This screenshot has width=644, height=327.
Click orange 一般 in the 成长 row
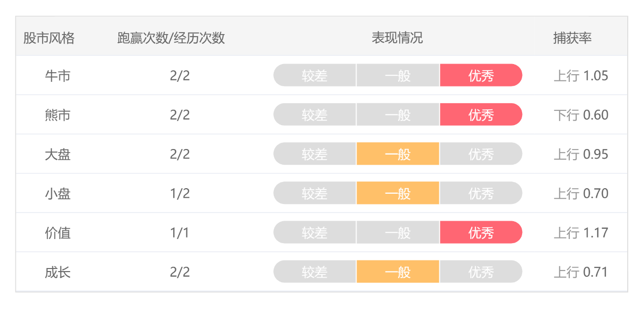pos(398,272)
